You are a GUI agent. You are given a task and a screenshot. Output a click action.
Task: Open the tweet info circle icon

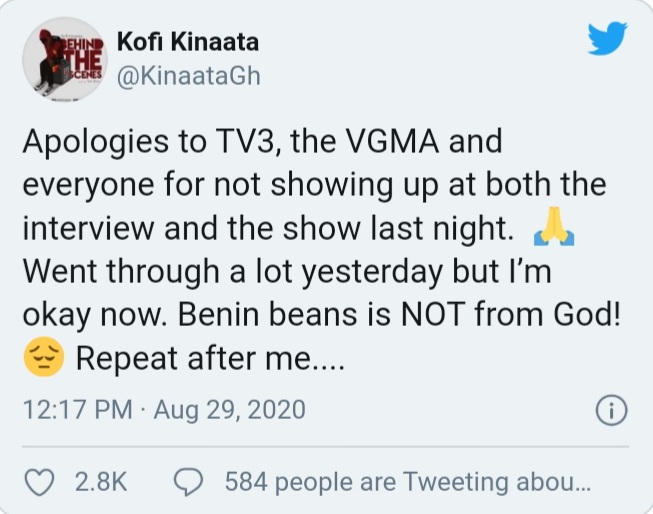pyautogui.click(x=609, y=408)
